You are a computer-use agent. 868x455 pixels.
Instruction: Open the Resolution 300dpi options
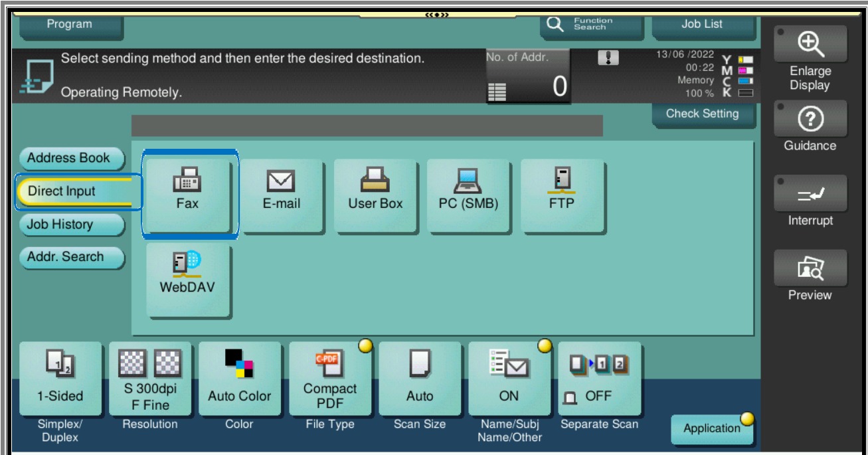click(x=150, y=379)
